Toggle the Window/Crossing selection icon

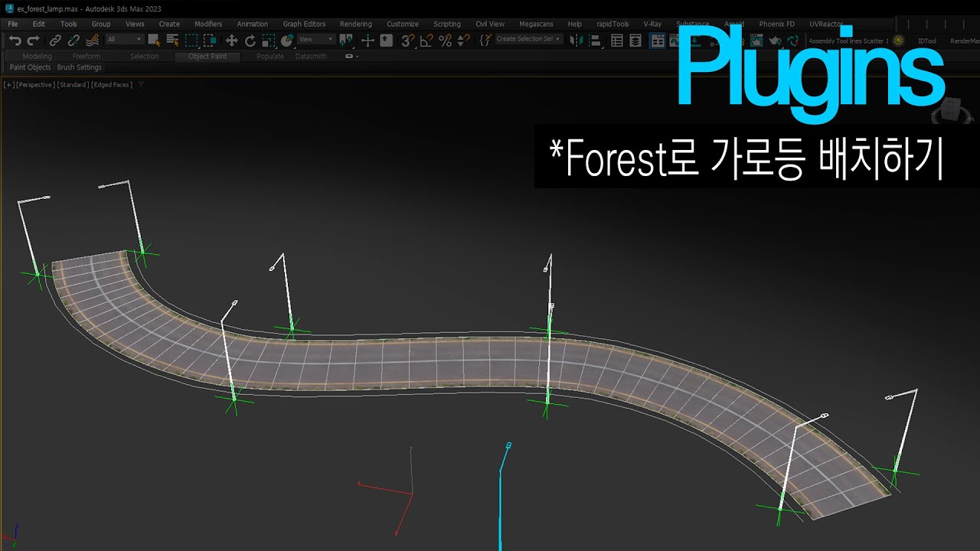[210, 40]
